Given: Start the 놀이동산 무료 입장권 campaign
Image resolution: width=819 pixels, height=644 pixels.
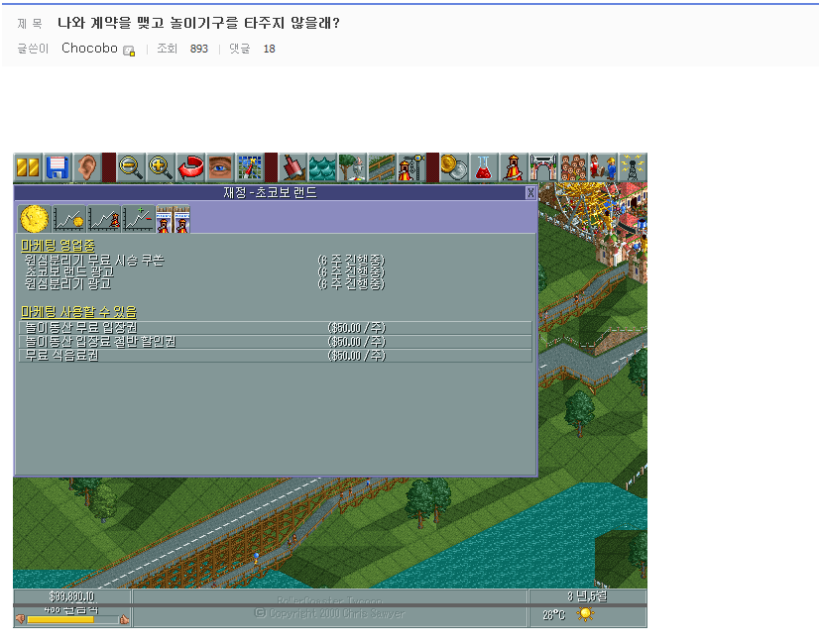Looking at the screenshot, I should point(276,328).
